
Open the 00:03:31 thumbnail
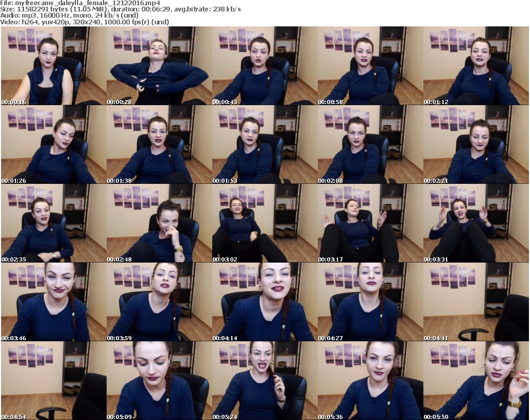click(x=476, y=223)
